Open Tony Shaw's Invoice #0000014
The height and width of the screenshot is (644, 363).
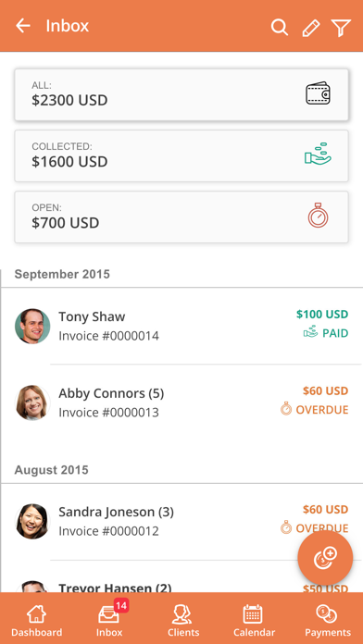coord(181,326)
